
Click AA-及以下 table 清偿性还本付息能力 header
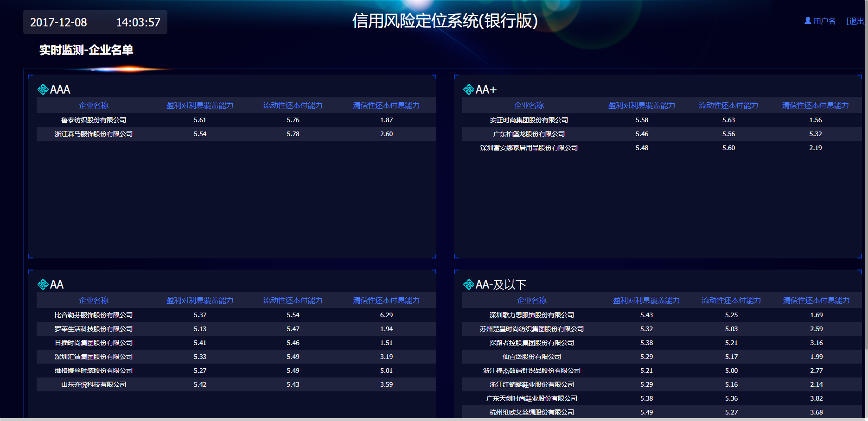pos(817,301)
